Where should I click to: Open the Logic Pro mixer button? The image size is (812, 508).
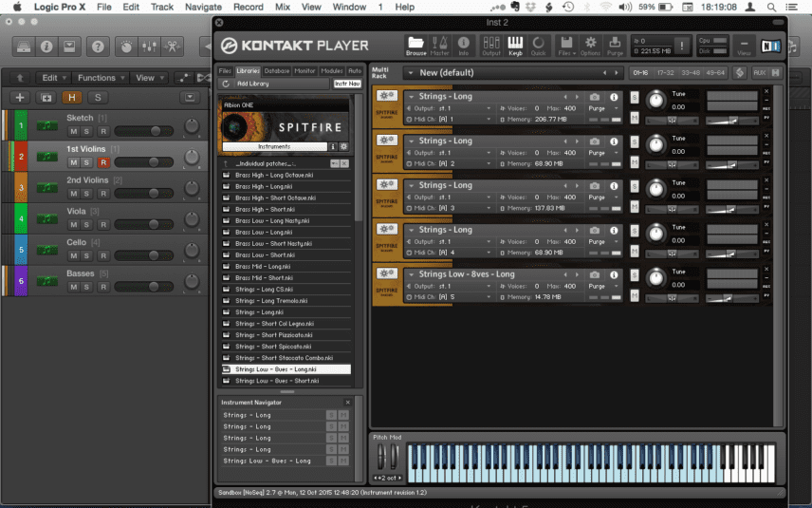tap(149, 47)
